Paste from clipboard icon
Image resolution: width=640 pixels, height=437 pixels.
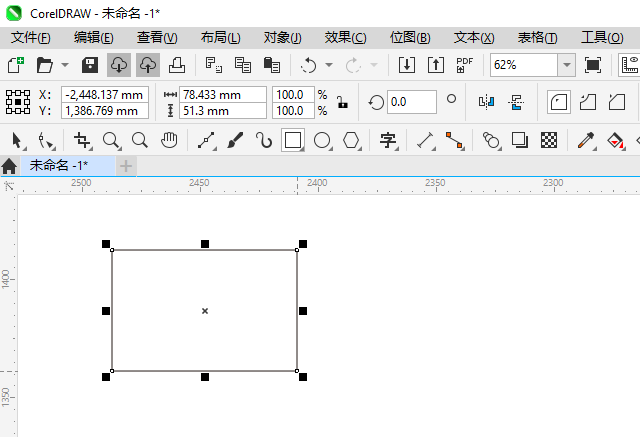coord(272,65)
